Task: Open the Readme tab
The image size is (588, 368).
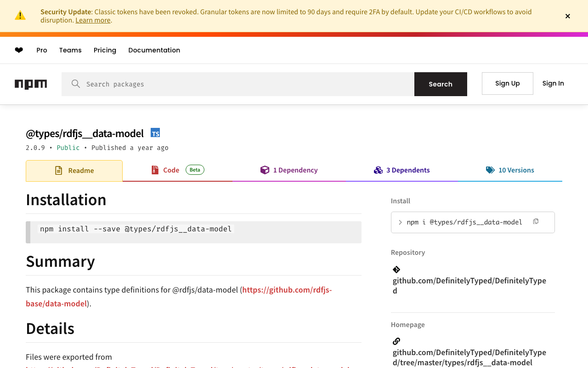Action: (x=74, y=171)
